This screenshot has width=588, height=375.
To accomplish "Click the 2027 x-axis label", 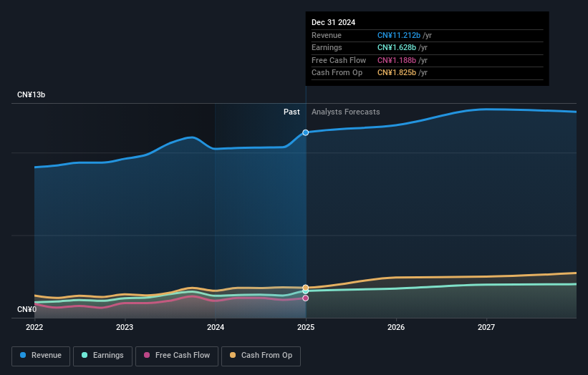I will [x=486, y=327].
